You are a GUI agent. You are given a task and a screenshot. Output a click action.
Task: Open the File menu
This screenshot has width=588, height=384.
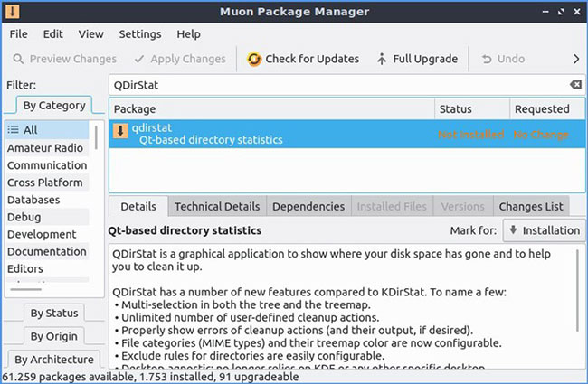(18, 34)
